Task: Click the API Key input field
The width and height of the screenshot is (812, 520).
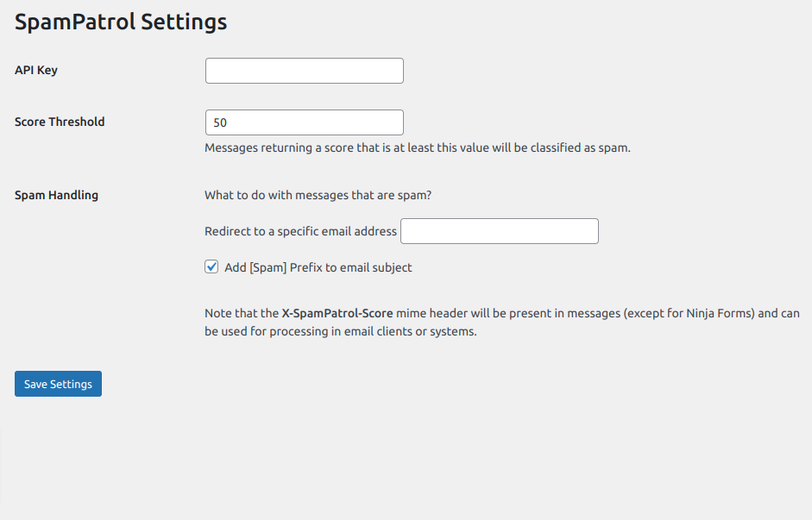Action: pyautogui.click(x=304, y=71)
